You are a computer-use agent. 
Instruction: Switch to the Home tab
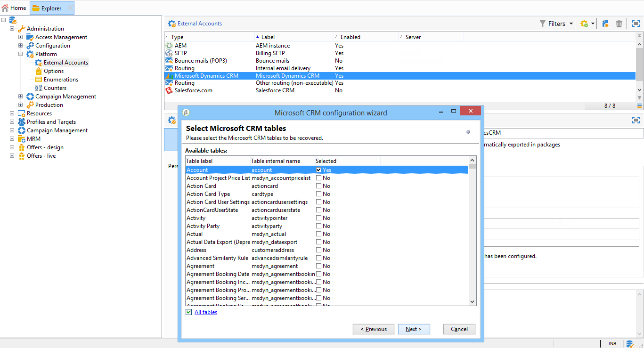click(x=14, y=8)
